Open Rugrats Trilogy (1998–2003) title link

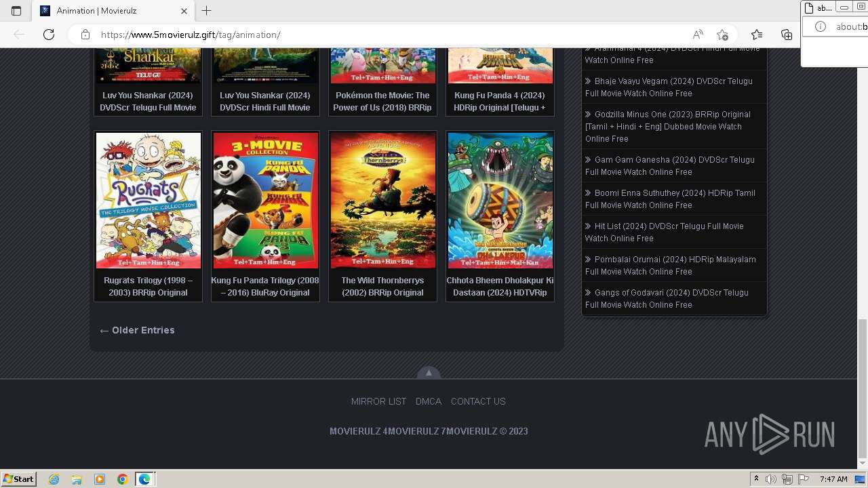[148, 286]
